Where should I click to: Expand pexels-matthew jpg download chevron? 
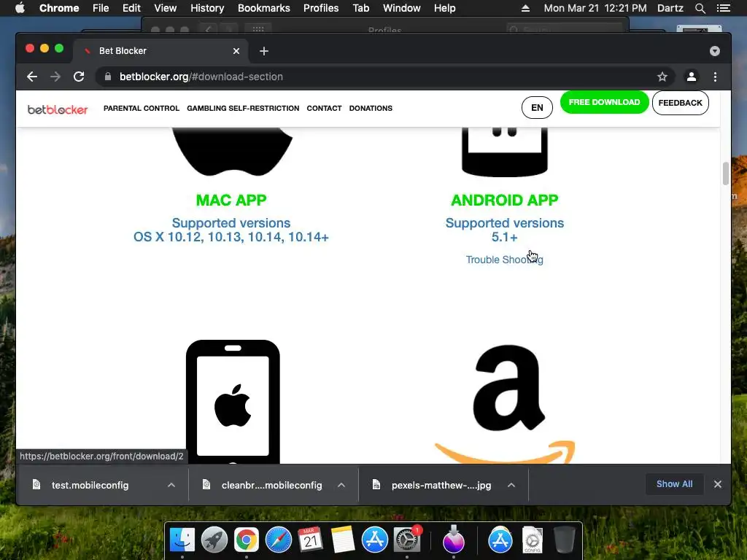coord(511,485)
